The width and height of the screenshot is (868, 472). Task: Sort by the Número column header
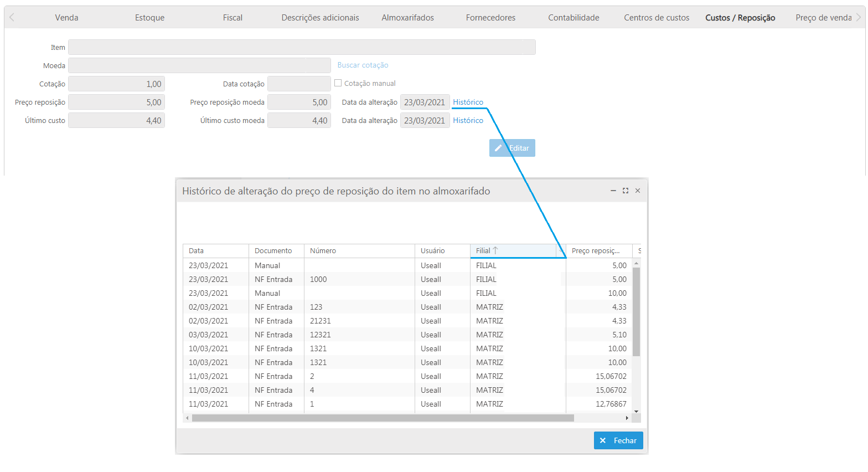pos(359,250)
